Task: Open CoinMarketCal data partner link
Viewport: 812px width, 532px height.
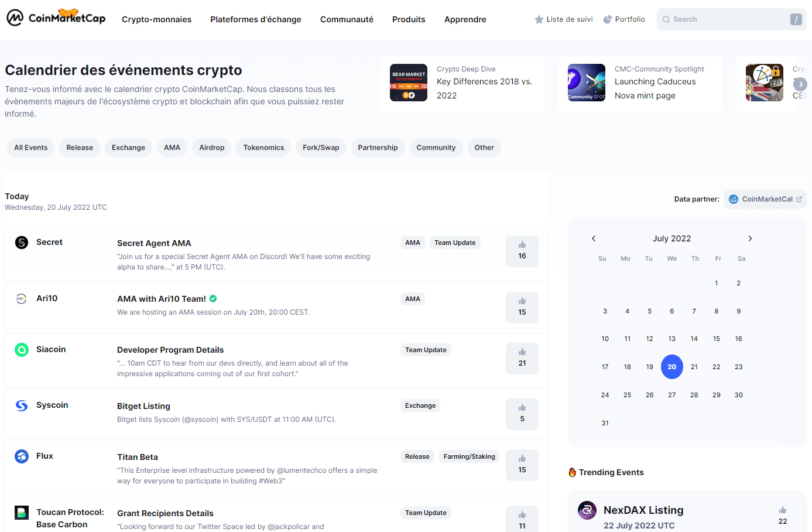Action: (765, 199)
